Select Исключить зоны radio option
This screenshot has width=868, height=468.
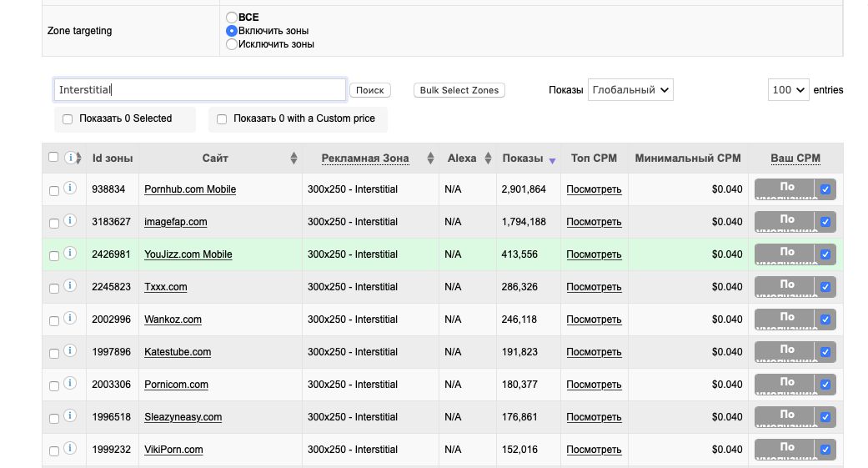point(232,44)
